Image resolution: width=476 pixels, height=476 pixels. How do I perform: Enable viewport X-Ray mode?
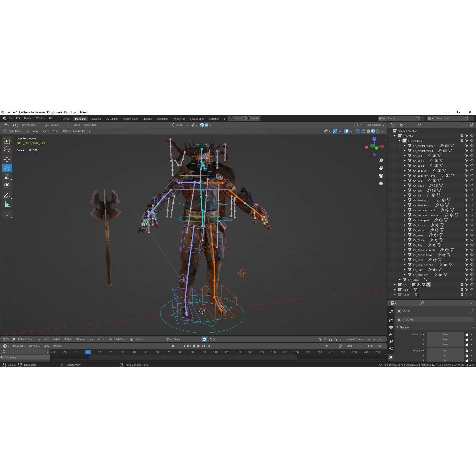[x=357, y=131]
